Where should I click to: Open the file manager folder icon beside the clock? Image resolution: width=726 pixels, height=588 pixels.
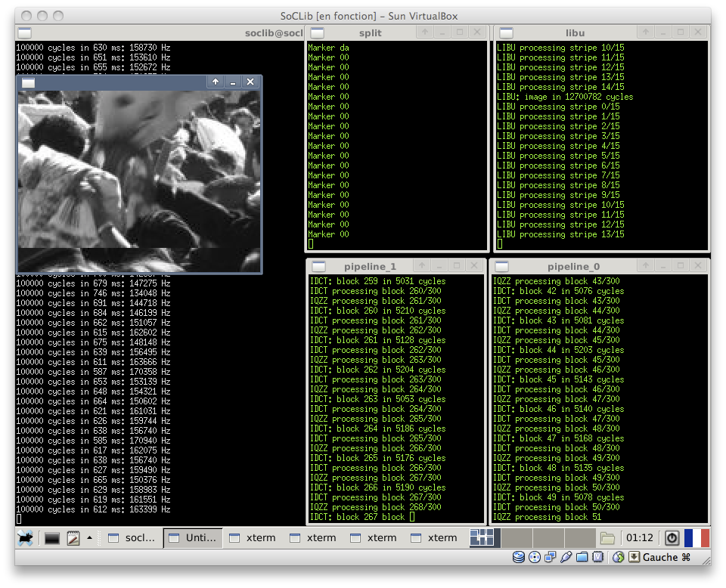(607, 537)
